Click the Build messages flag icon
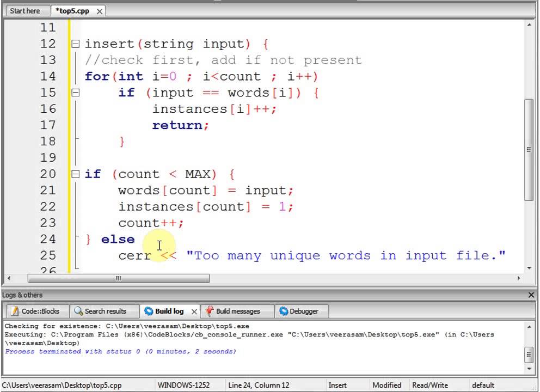This screenshot has height=392, width=540. [210, 311]
